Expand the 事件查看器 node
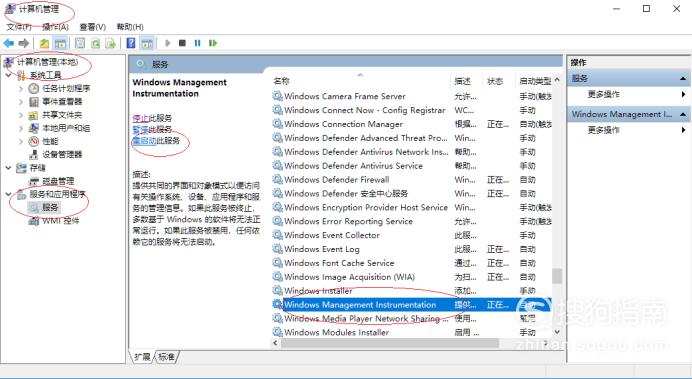 (21, 102)
